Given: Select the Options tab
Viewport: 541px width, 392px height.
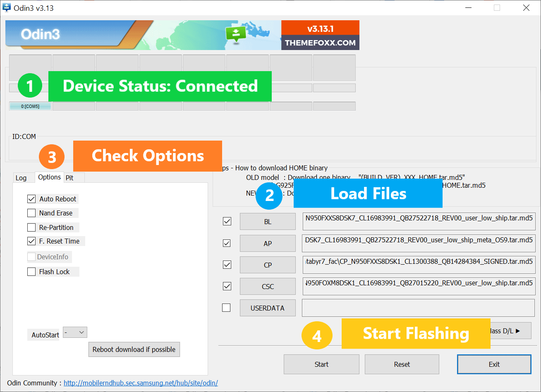Looking at the screenshot, I should tap(49, 177).
